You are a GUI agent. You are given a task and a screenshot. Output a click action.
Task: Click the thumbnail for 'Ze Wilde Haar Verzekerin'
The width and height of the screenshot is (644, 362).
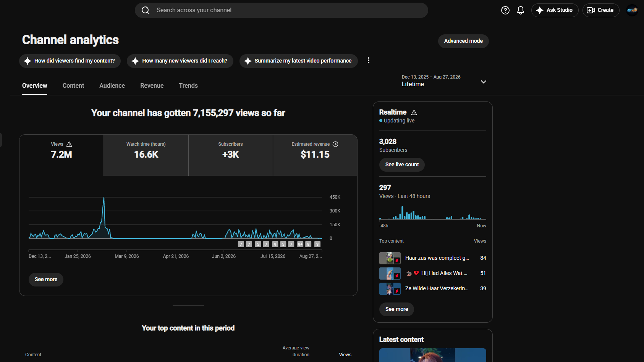390,289
